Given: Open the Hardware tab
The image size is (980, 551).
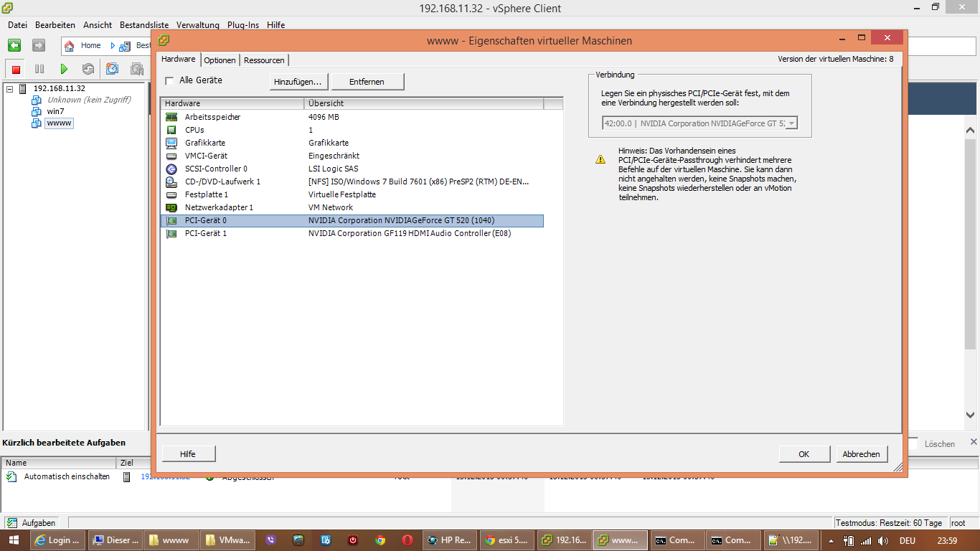Looking at the screenshot, I should [179, 59].
